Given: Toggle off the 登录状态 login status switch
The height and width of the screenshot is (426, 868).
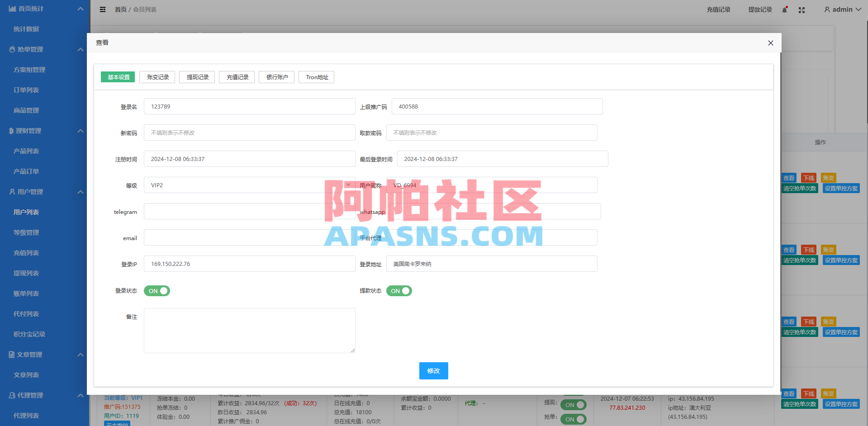Looking at the screenshot, I should click(x=157, y=291).
